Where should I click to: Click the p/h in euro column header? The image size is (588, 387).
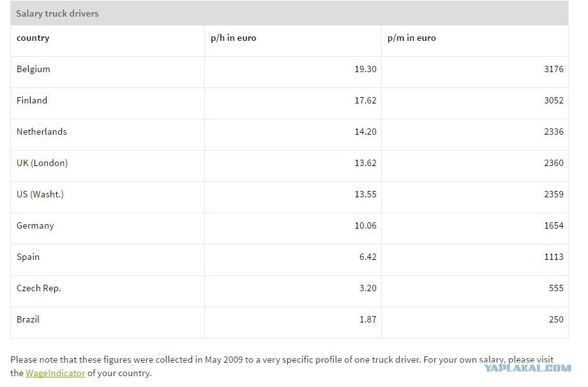coord(233,38)
